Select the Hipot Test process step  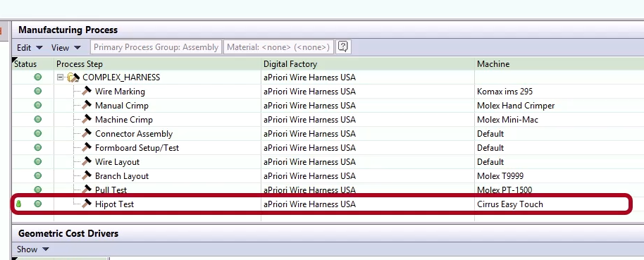[x=114, y=204]
